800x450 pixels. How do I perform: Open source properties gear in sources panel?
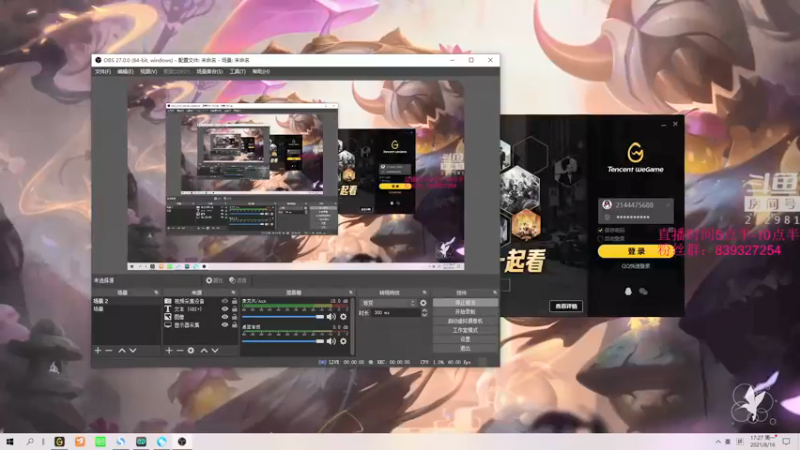191,351
